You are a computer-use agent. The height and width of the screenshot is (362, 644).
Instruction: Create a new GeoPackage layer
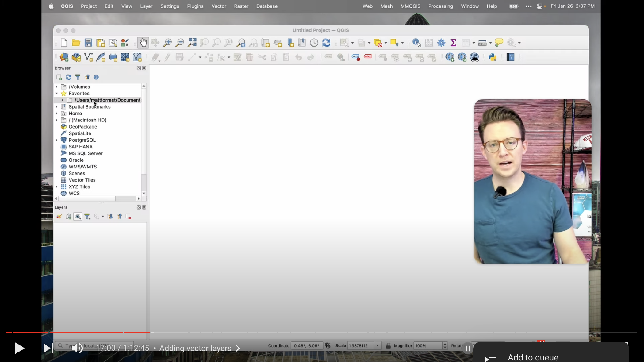(76, 57)
